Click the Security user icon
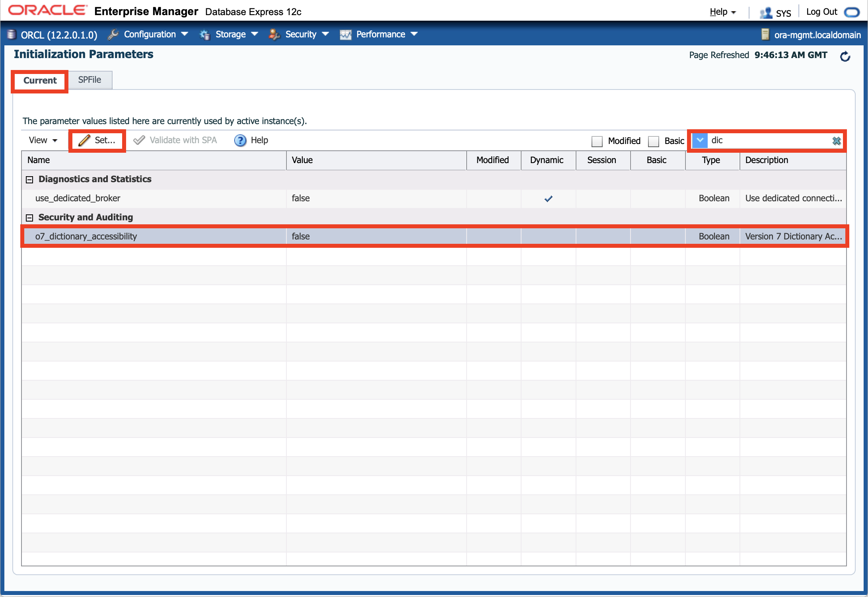This screenshot has width=868, height=597. coord(274,35)
